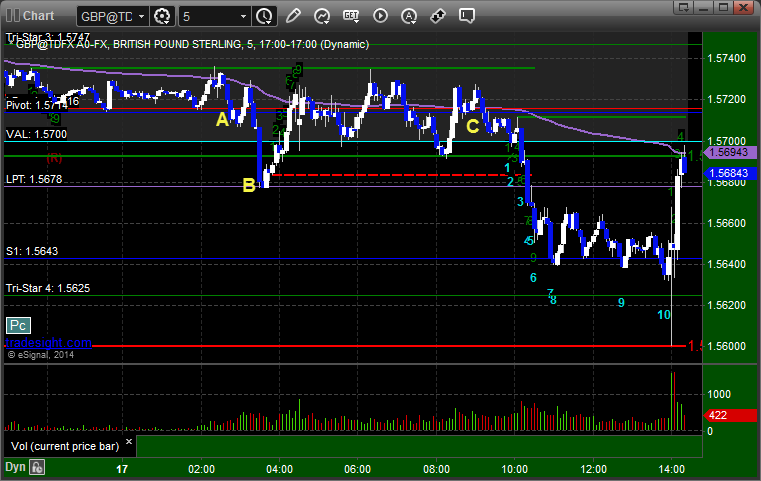
Task: Open the GET tools menu
Action: pyautogui.click(x=351, y=16)
